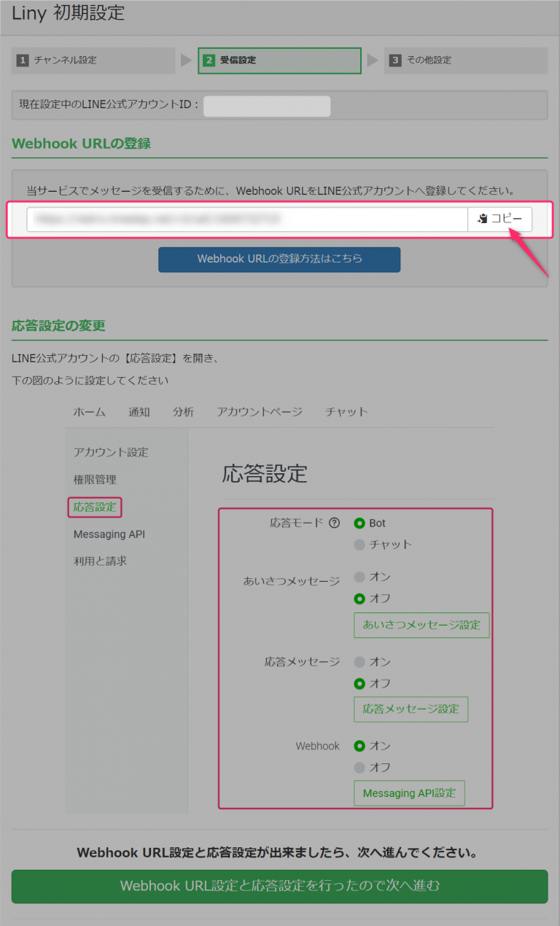Turn あいさつメッセージ to オン
The height and width of the screenshot is (926, 560).
tap(359, 577)
